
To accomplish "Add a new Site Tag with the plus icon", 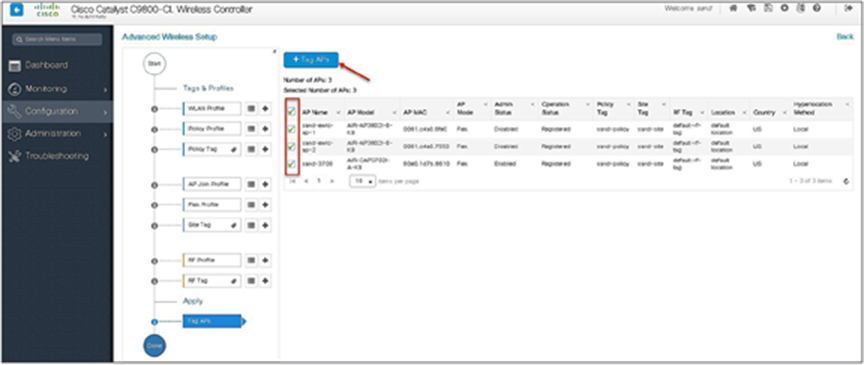I will 265,225.
